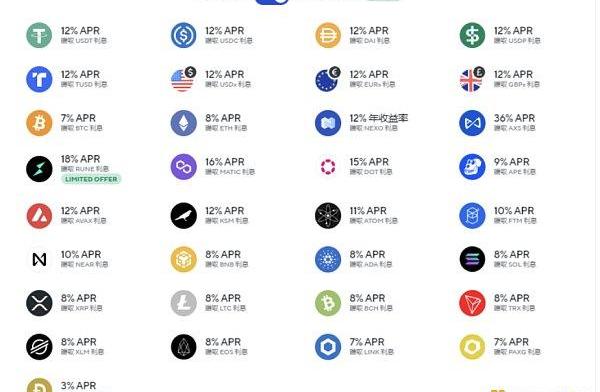Click the red Avalanche AVAX icon
The height and width of the screenshot is (392, 600).
pos(39,216)
